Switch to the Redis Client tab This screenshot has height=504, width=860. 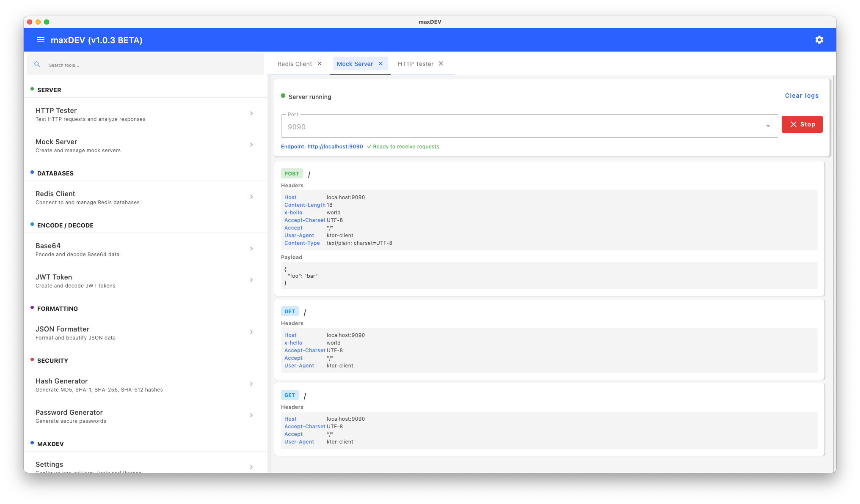click(295, 63)
